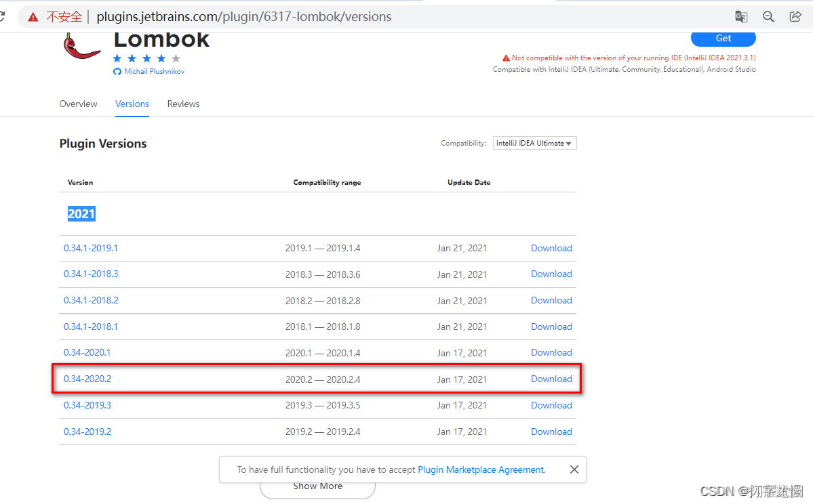Click the Lombok plugin title
This screenshot has width=813, height=504.
click(x=161, y=40)
